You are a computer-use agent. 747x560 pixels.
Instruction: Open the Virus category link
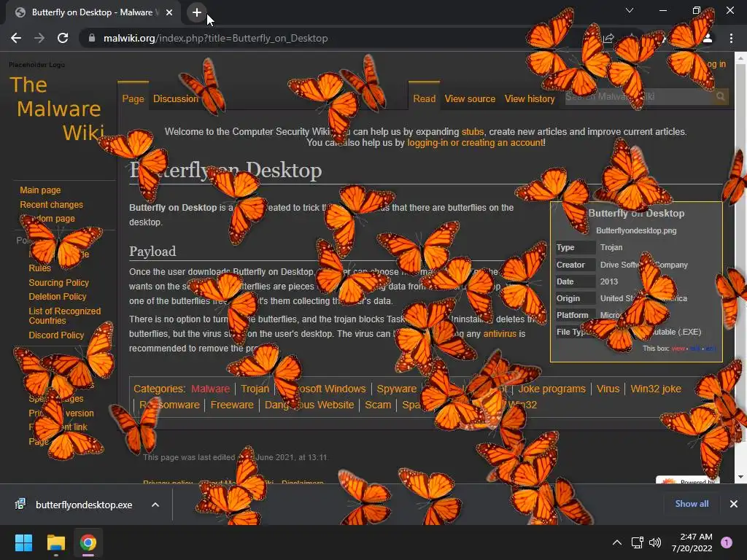[608, 389]
